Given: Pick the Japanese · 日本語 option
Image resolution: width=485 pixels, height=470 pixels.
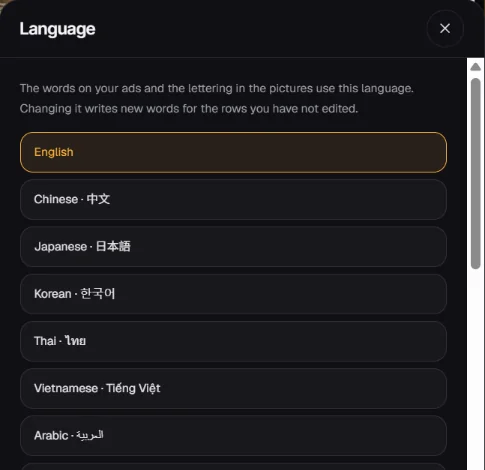Looking at the screenshot, I should click(x=233, y=247).
